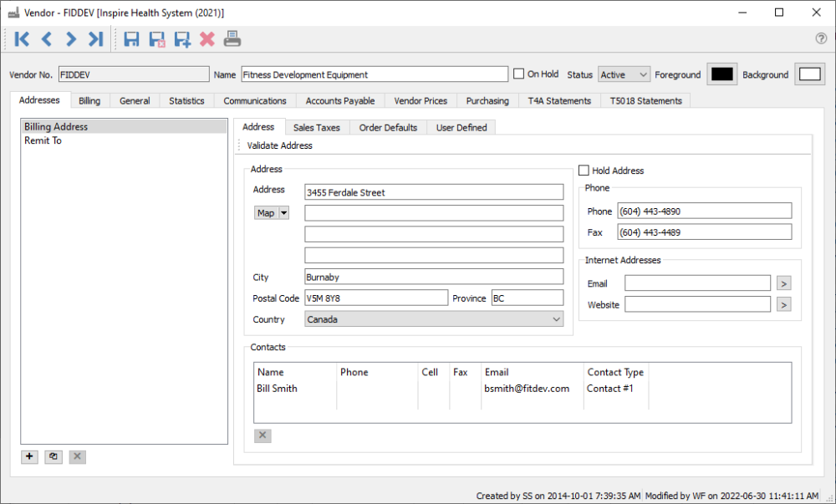
Task: Jump to the last vendor record
Action: pos(95,38)
